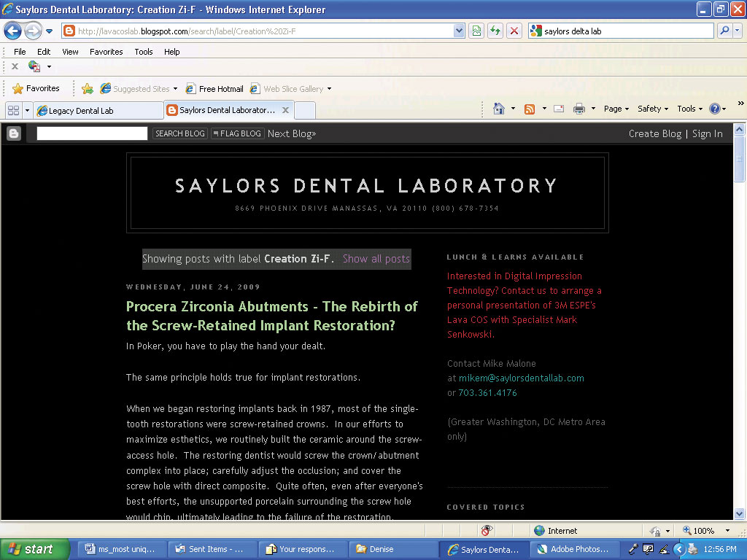Open the File menu
The image size is (747, 560).
click(20, 52)
